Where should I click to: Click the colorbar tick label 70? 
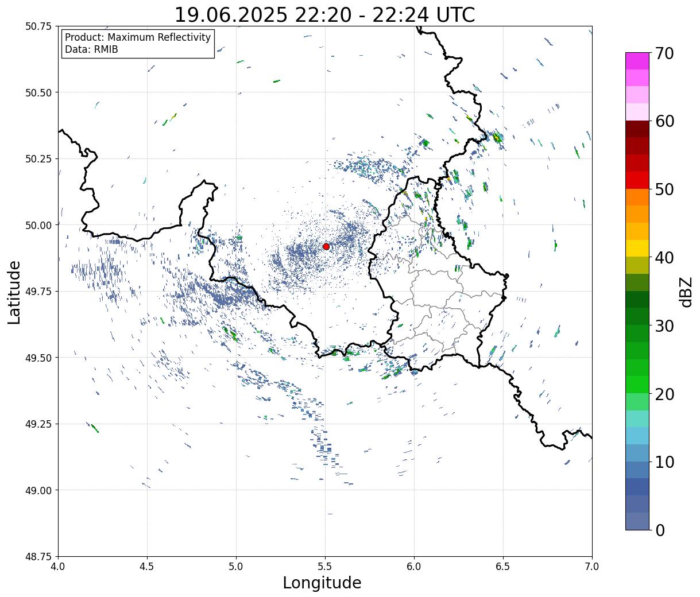[x=664, y=53]
